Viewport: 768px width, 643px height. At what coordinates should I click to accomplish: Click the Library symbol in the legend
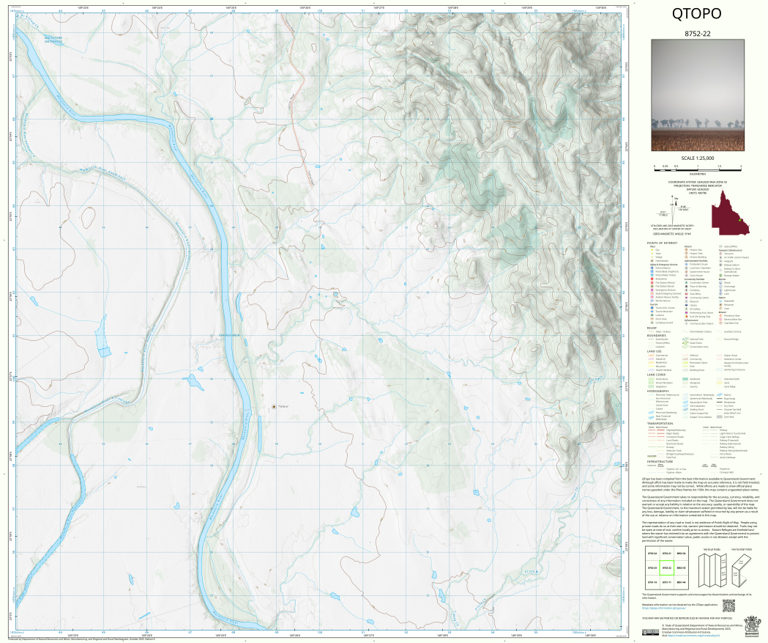pyautogui.click(x=686, y=305)
